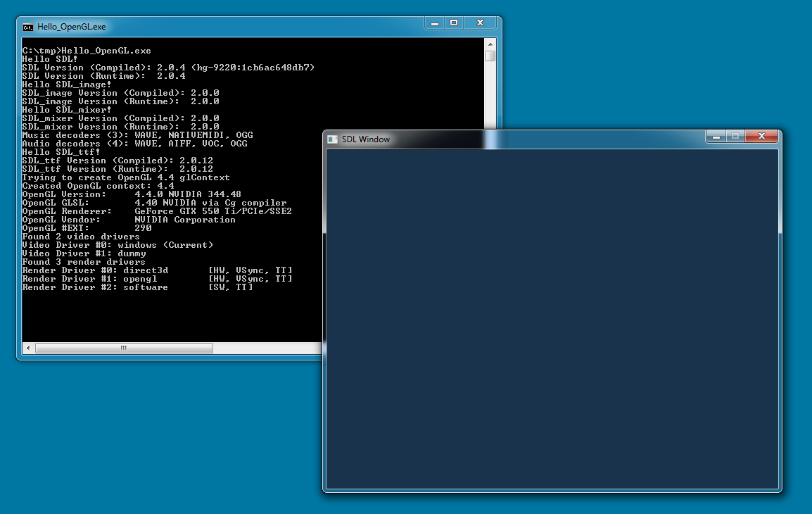Screen dimensions: 812x514
Task: Close the SDL Window
Action: coord(761,137)
